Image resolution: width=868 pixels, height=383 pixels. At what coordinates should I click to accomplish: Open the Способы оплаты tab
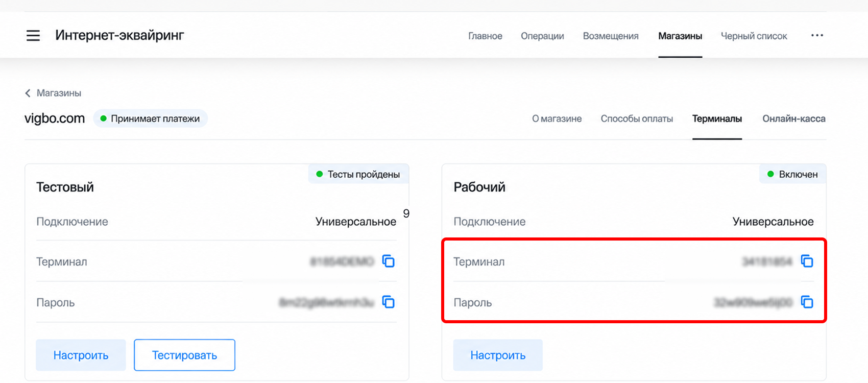pyautogui.click(x=637, y=118)
